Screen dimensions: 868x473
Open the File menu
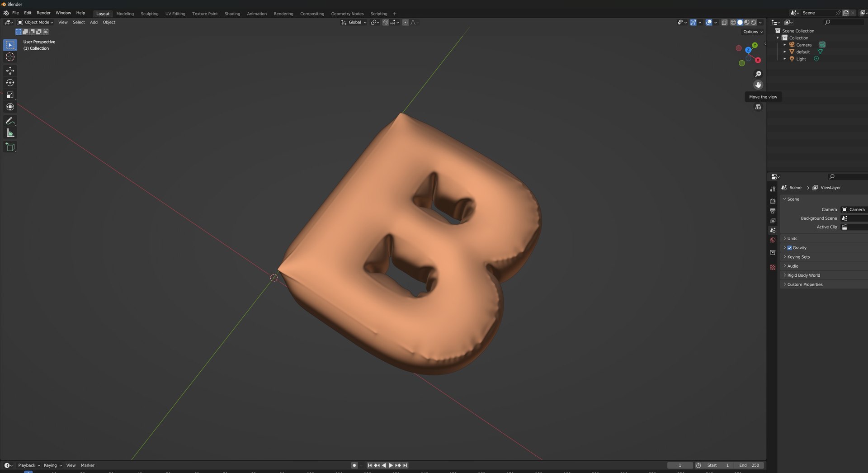tap(15, 13)
